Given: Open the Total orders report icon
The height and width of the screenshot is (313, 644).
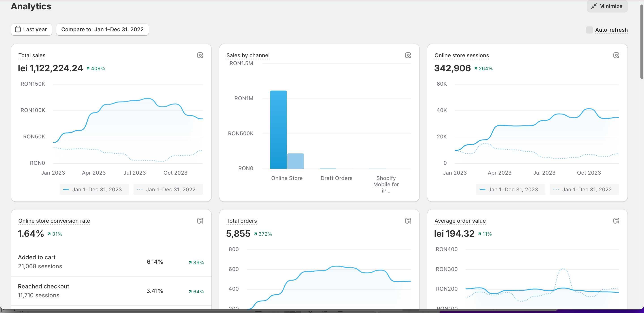Looking at the screenshot, I should [408, 221].
